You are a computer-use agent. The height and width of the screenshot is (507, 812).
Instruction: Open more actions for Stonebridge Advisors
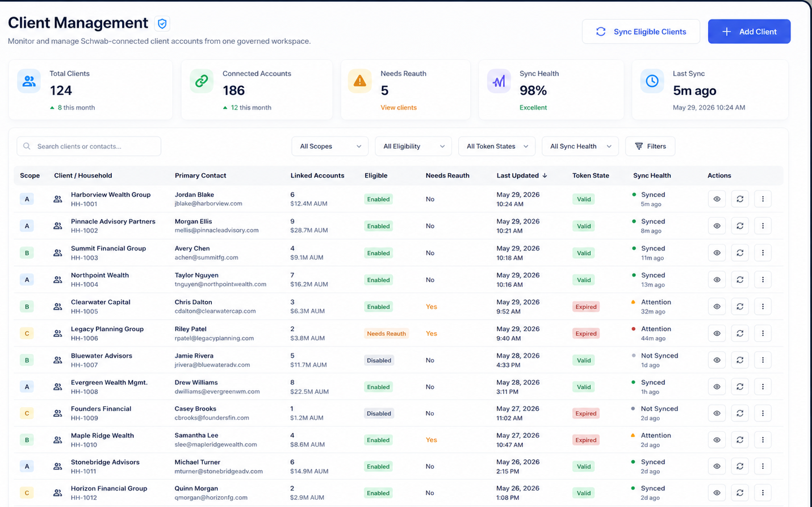click(763, 466)
